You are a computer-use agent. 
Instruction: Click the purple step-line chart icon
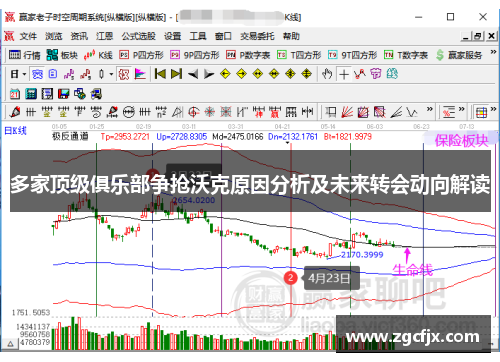click(69, 74)
